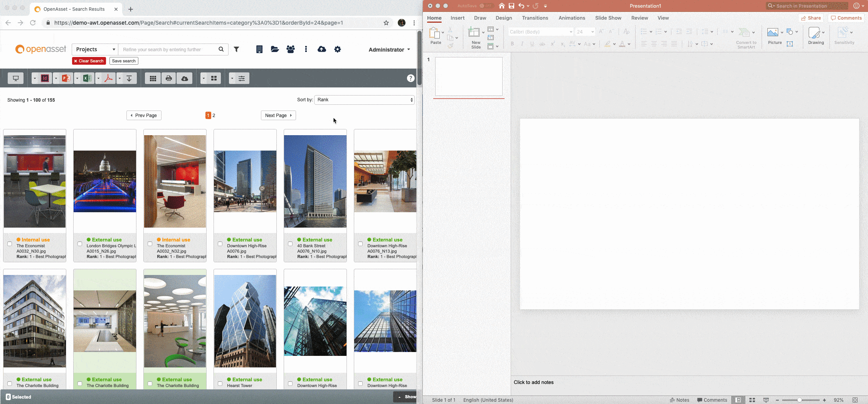Open the Insert tab in PowerPoint
Screen dimensions: 868x404
(458, 18)
